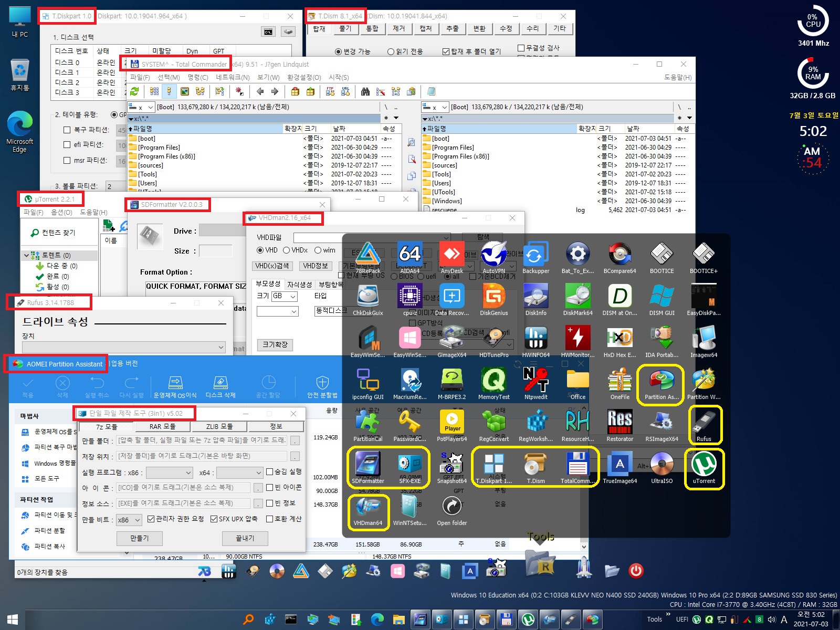Screen dimensions: 840x630
Task: Open 실행 프로그램 x64 dropdown
Action: 239,472
